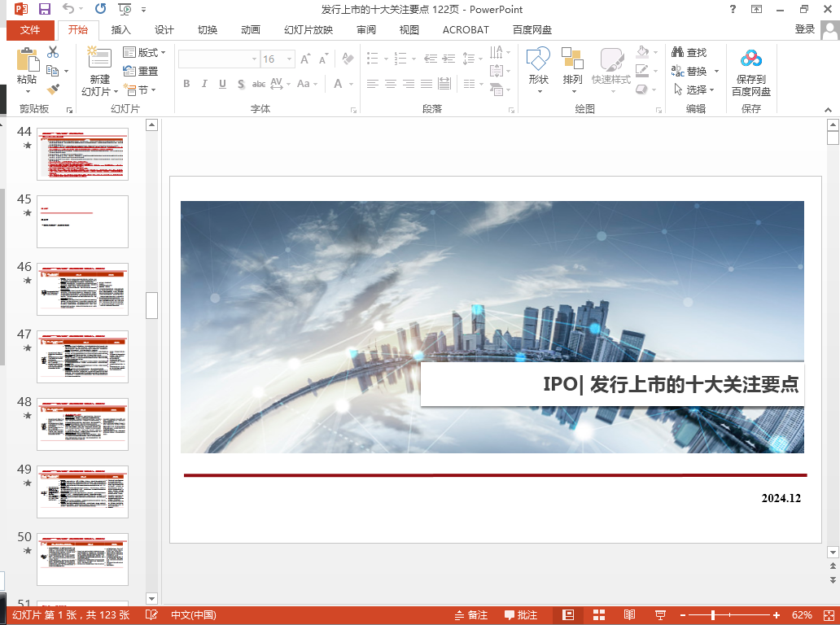Open the font size dropdown showing 16

(290, 59)
